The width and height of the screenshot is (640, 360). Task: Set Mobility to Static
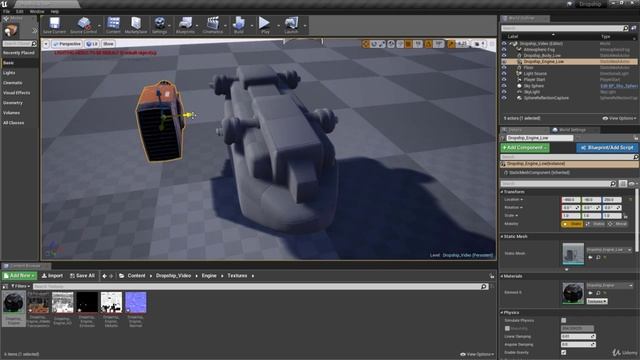click(573, 224)
